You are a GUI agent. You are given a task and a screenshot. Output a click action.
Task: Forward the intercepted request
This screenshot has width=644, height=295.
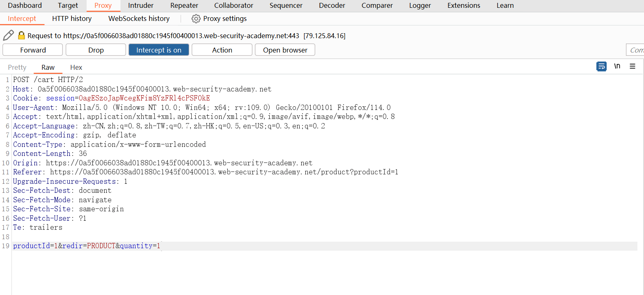(33, 50)
